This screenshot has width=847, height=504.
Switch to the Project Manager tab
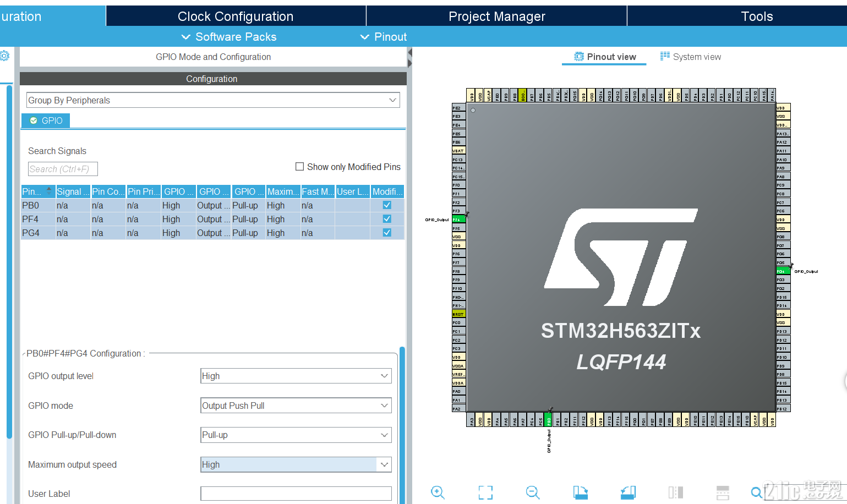496,16
